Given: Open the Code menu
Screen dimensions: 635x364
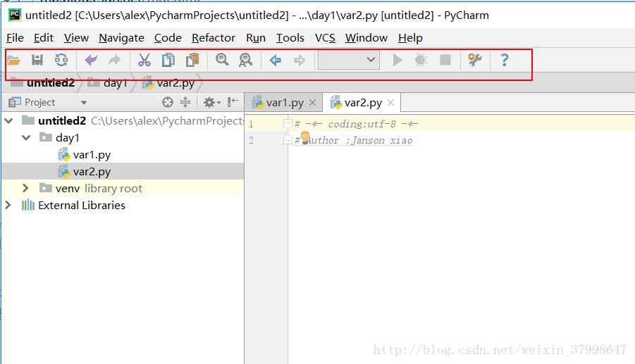Looking at the screenshot, I should [x=168, y=38].
